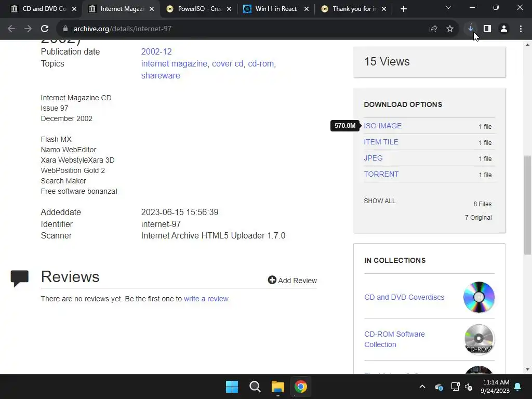This screenshot has height=399, width=532.
Task: Toggle the Chrome side panel
Action: (487, 29)
